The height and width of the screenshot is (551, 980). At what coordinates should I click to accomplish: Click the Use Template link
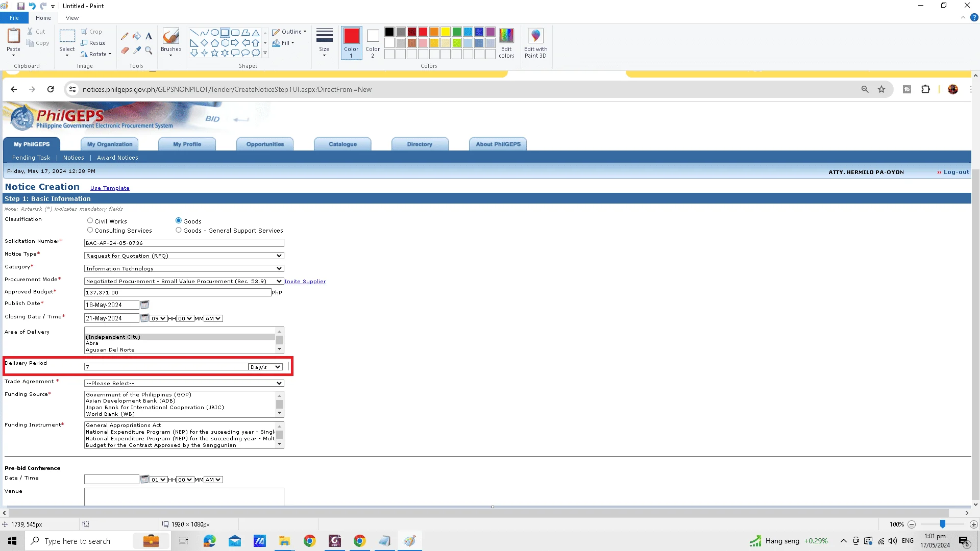pyautogui.click(x=110, y=188)
